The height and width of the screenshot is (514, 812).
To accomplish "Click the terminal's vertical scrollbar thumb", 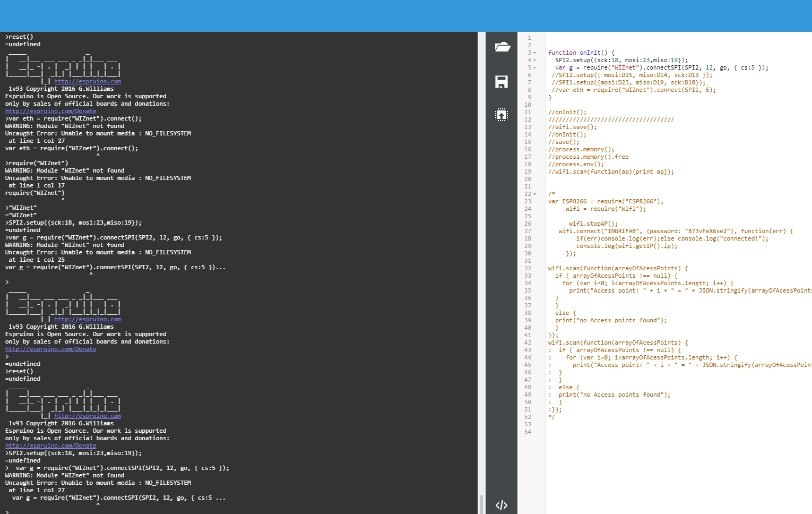I will (x=481, y=504).
